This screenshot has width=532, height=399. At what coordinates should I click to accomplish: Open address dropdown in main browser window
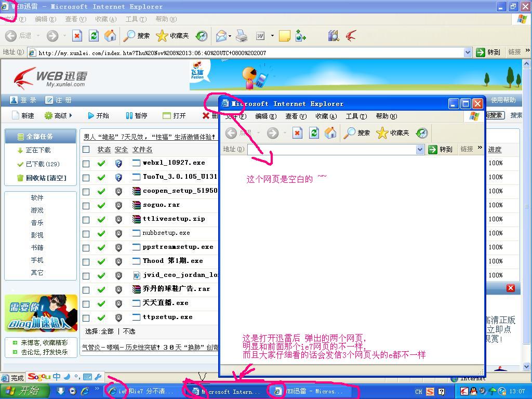(x=468, y=52)
